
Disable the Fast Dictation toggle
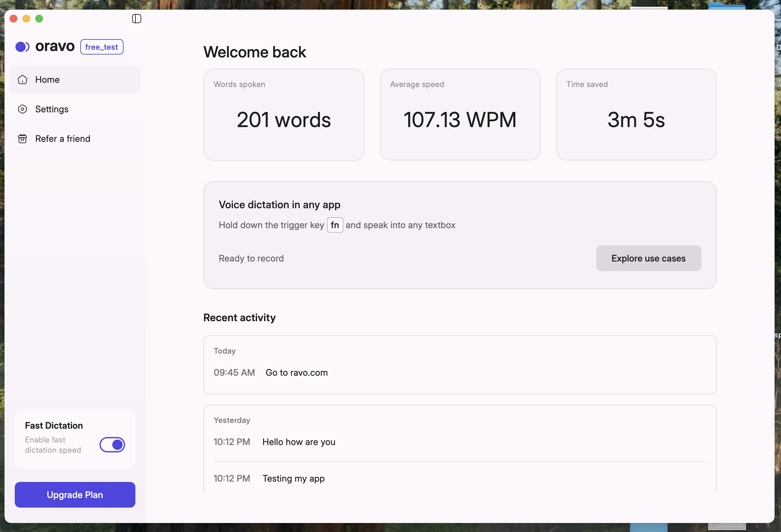pyautogui.click(x=112, y=444)
